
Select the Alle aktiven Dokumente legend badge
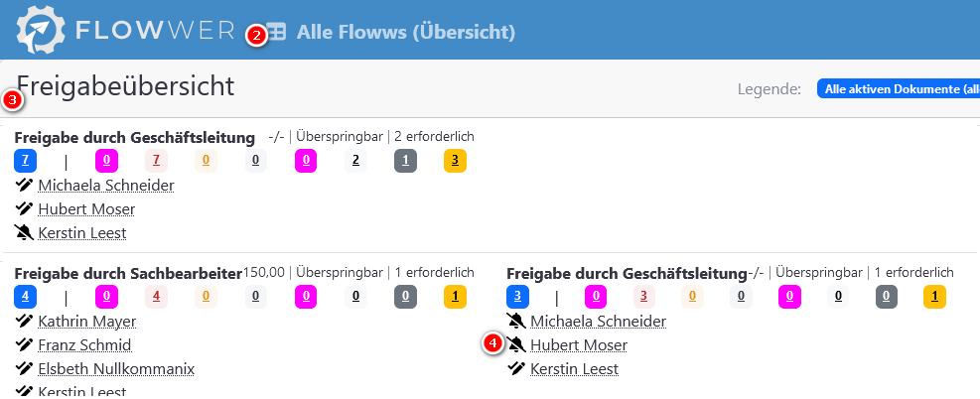pos(899,89)
